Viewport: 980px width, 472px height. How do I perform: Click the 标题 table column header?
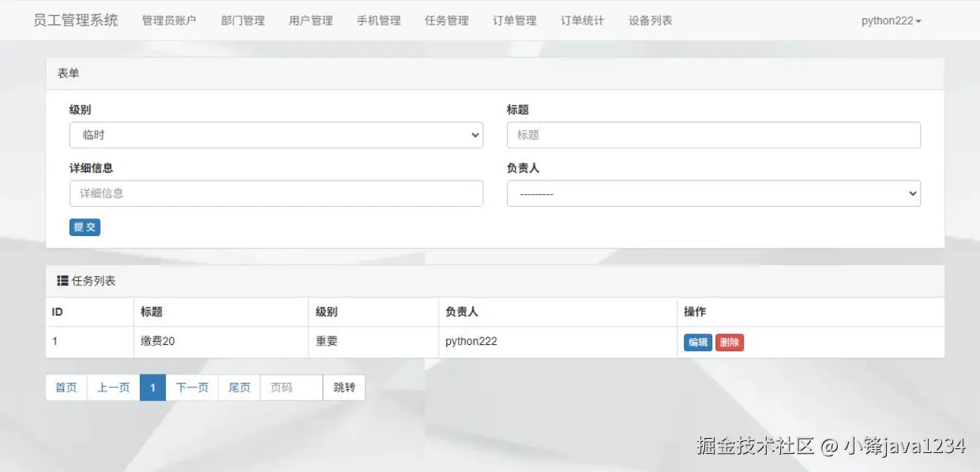(x=221, y=312)
